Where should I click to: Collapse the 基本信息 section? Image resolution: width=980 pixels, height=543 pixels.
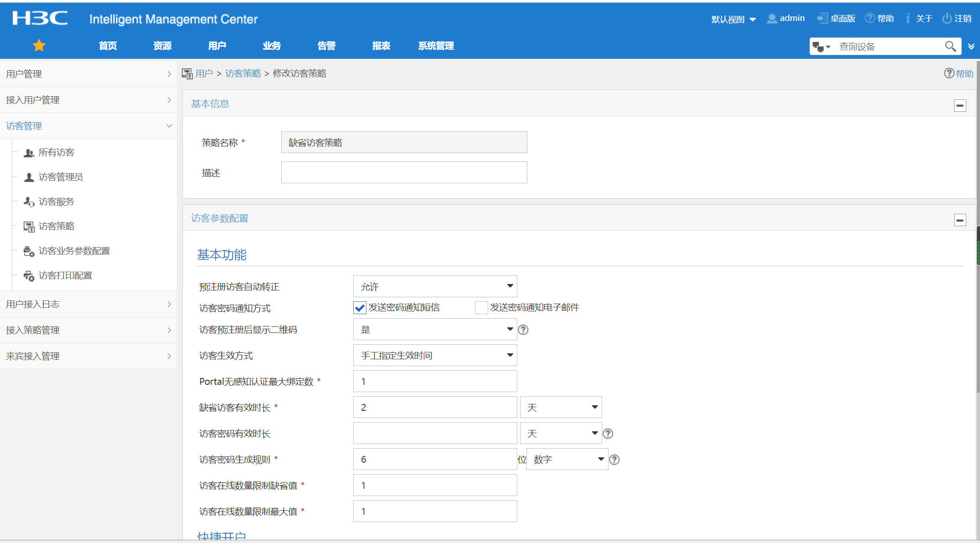960,105
